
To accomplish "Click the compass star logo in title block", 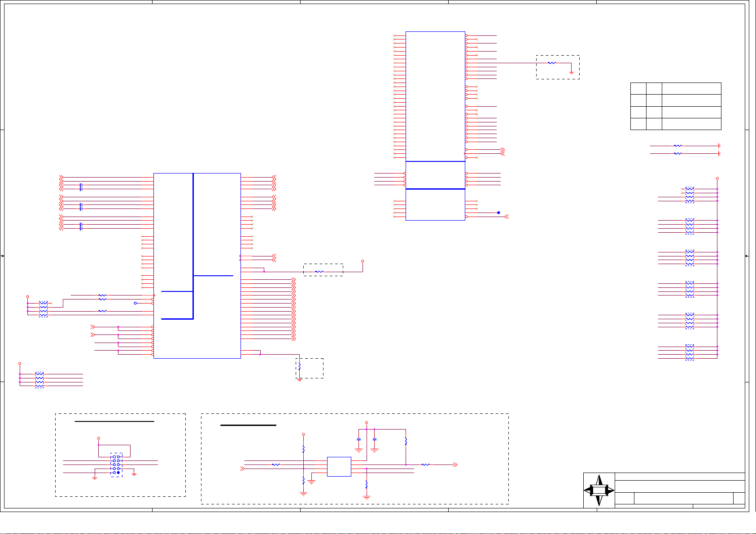I will (599, 491).
